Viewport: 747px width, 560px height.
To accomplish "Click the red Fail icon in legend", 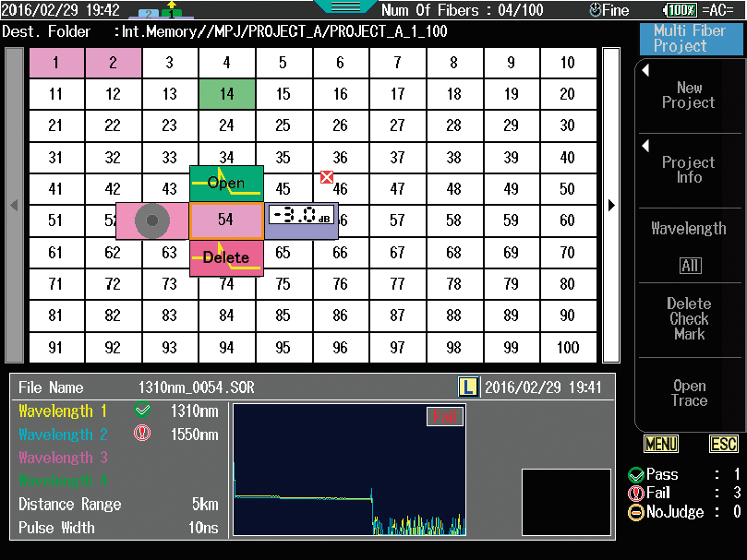I will tap(635, 494).
